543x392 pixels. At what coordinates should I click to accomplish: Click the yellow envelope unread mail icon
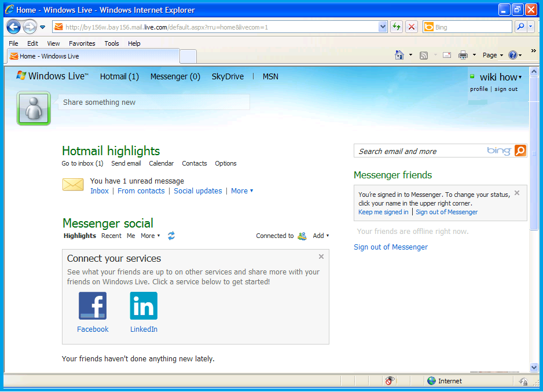pos(73,185)
